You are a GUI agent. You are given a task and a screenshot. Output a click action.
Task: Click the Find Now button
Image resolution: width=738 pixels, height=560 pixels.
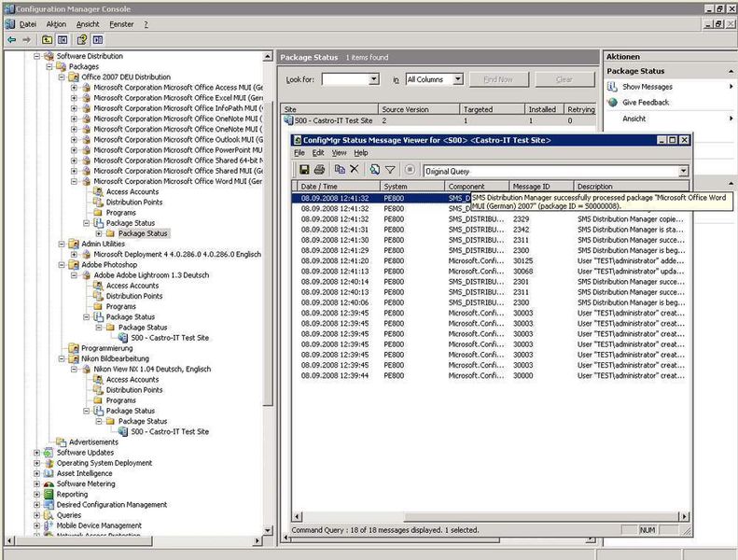coord(499,79)
